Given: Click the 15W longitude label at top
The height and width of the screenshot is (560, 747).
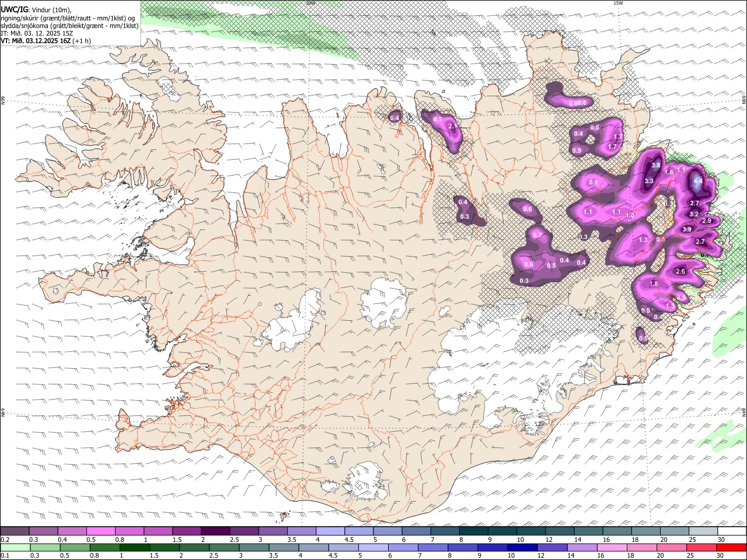Looking at the screenshot, I should [x=618, y=3].
